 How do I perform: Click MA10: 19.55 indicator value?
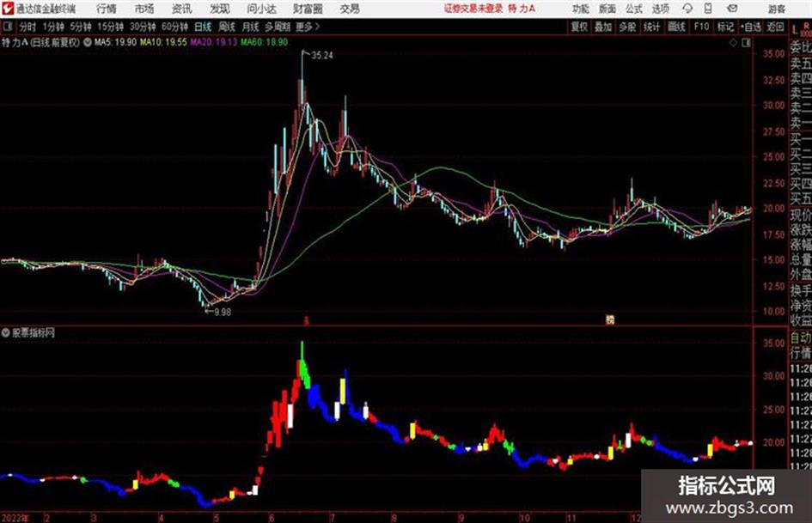[163, 42]
